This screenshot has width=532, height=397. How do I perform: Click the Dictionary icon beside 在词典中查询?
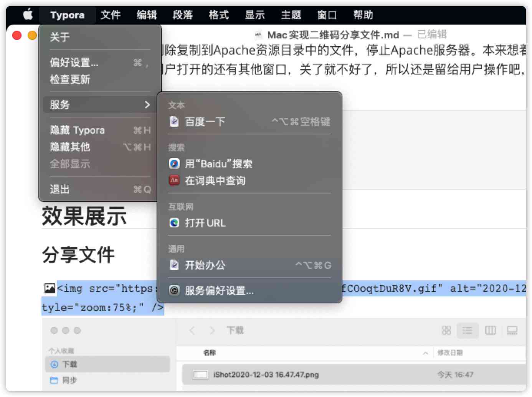pos(174,180)
